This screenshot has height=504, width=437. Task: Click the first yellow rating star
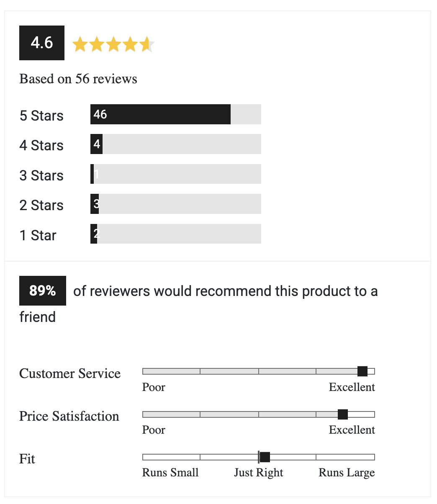tap(80, 44)
